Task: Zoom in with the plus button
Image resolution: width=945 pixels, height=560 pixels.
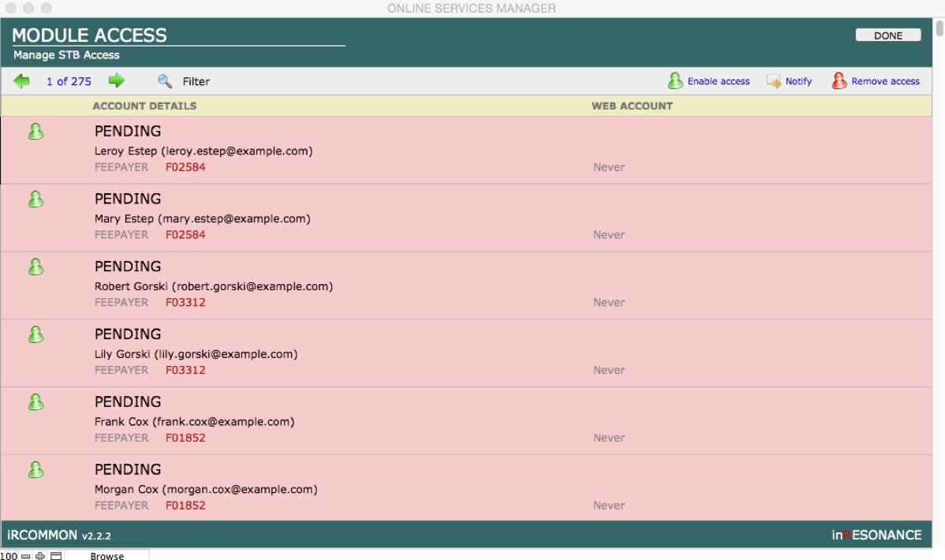Action: [x=40, y=555]
